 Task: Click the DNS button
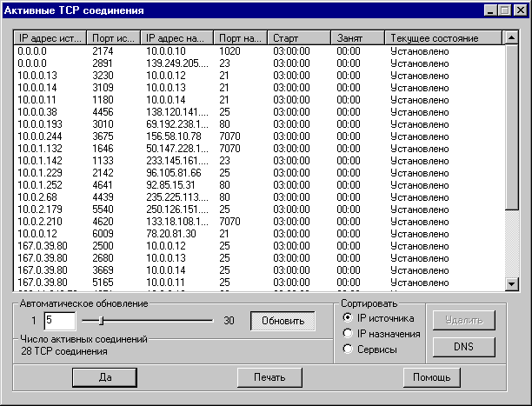463,346
